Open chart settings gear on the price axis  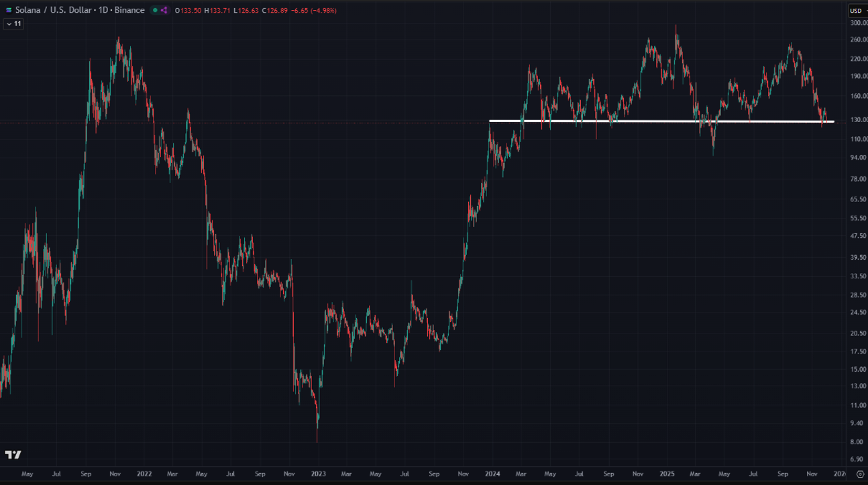click(x=860, y=474)
